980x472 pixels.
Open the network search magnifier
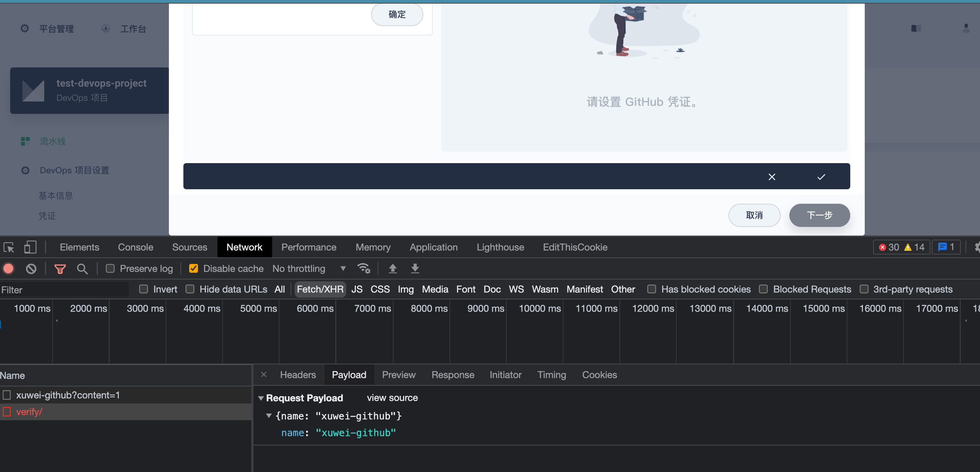pos(82,269)
